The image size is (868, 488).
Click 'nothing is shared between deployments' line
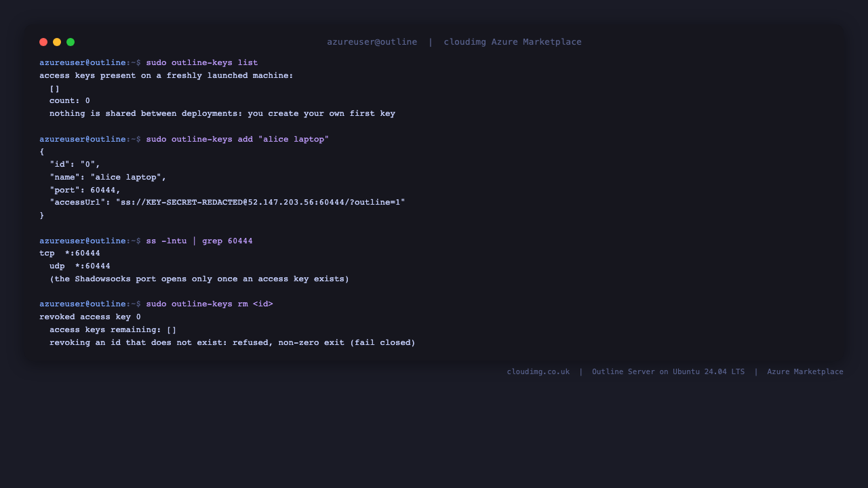tap(222, 114)
